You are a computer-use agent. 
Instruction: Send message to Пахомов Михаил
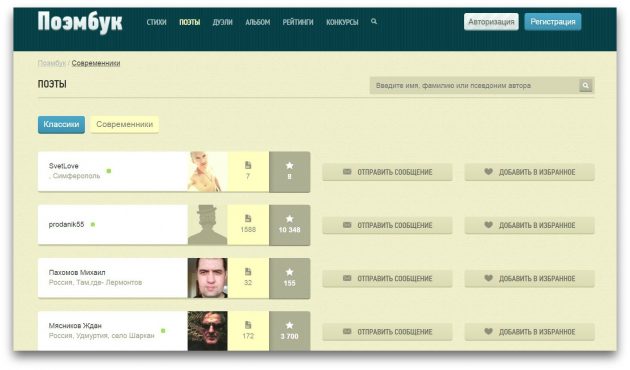(x=387, y=278)
